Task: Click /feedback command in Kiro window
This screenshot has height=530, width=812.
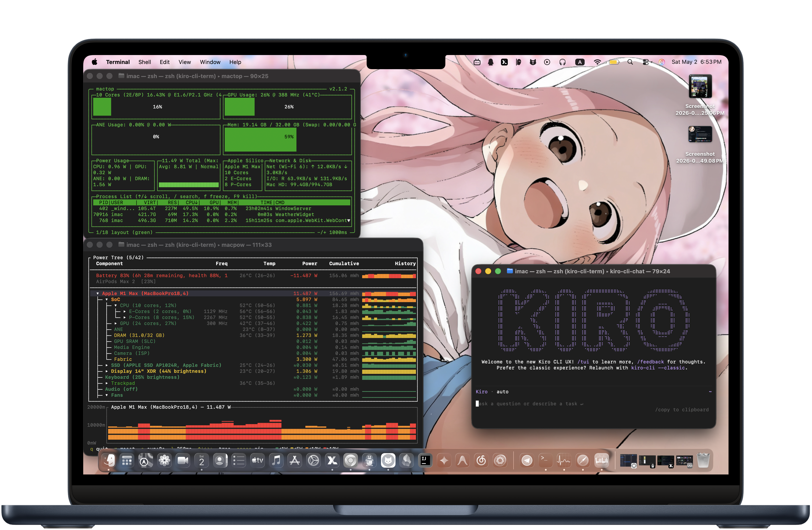Action: (x=650, y=362)
